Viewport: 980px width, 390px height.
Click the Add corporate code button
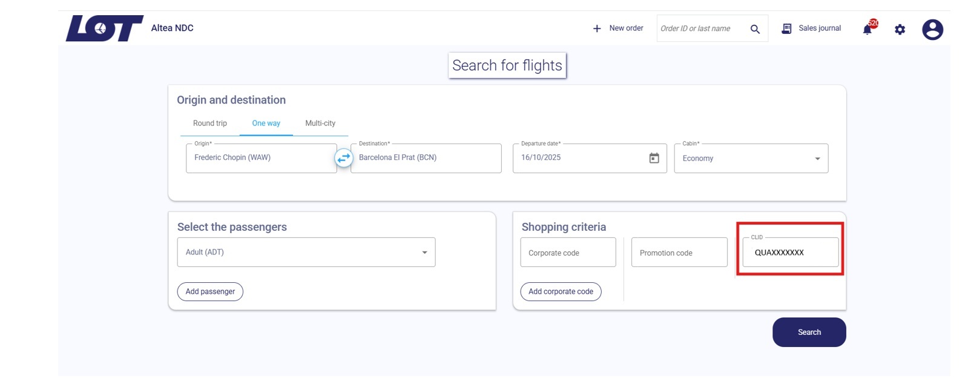[561, 291]
